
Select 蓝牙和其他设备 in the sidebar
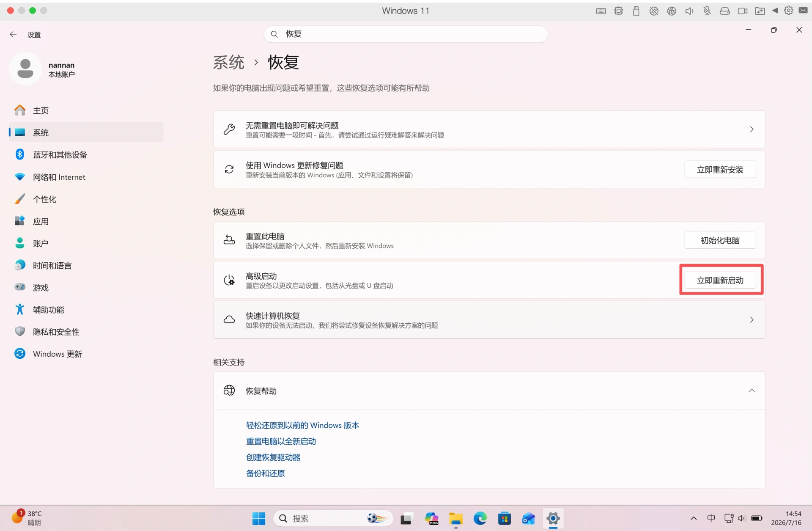pos(86,155)
